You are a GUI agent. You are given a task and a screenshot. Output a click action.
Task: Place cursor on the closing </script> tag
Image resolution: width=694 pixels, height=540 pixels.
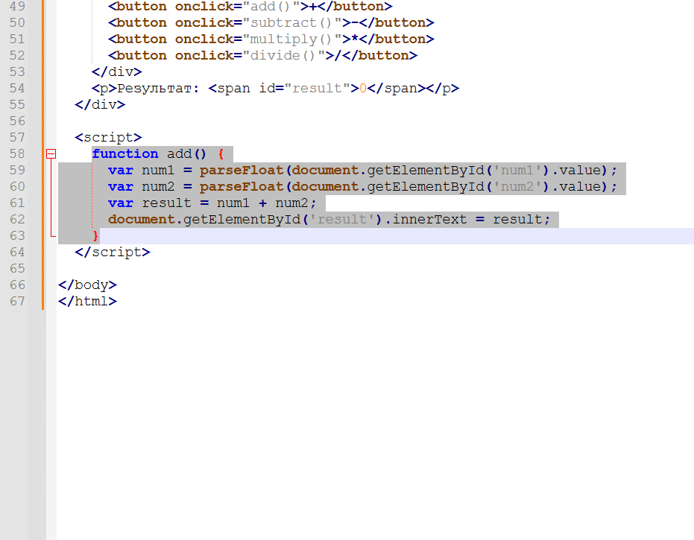click(x=112, y=252)
